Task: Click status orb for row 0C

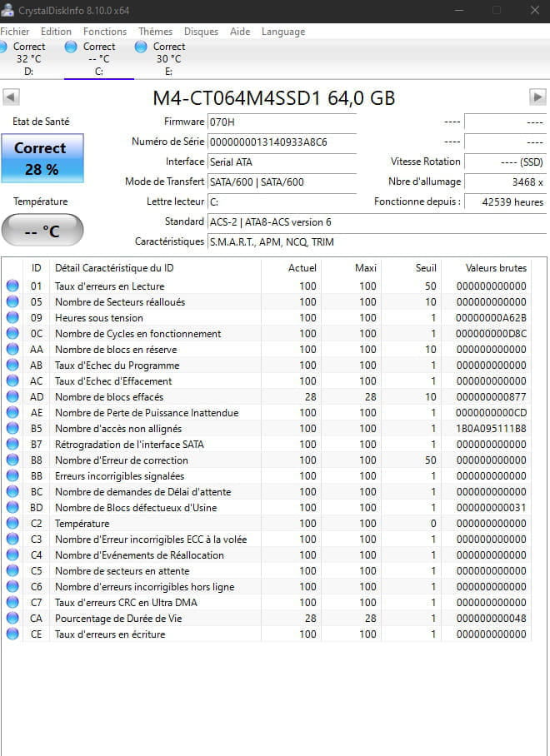Action: click(x=12, y=334)
